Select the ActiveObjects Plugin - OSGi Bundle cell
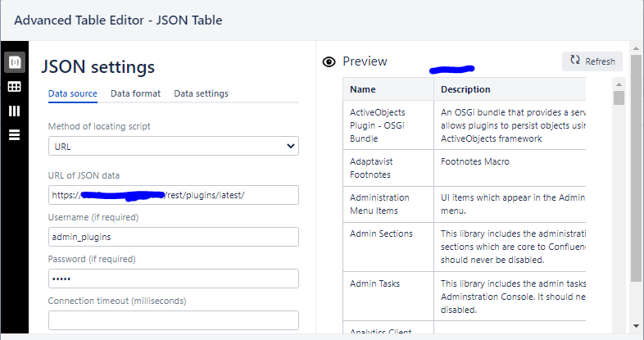 pos(388,125)
